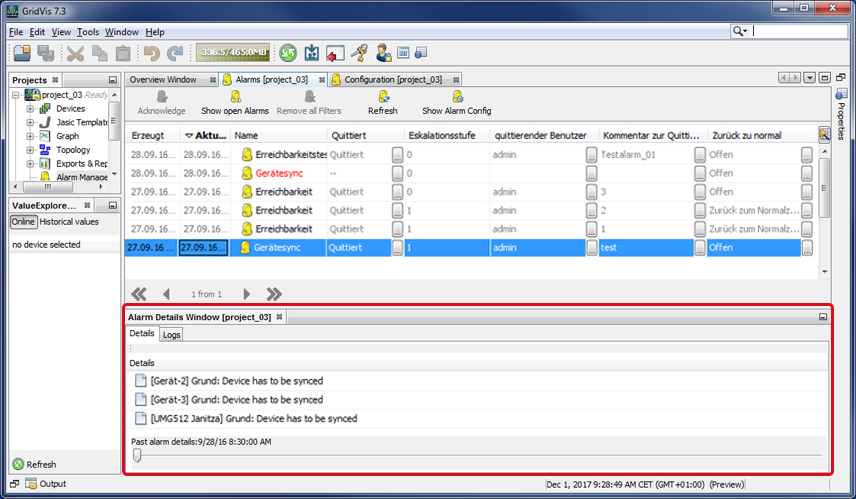
Task: Click the Cut scissors icon
Action: [75, 53]
